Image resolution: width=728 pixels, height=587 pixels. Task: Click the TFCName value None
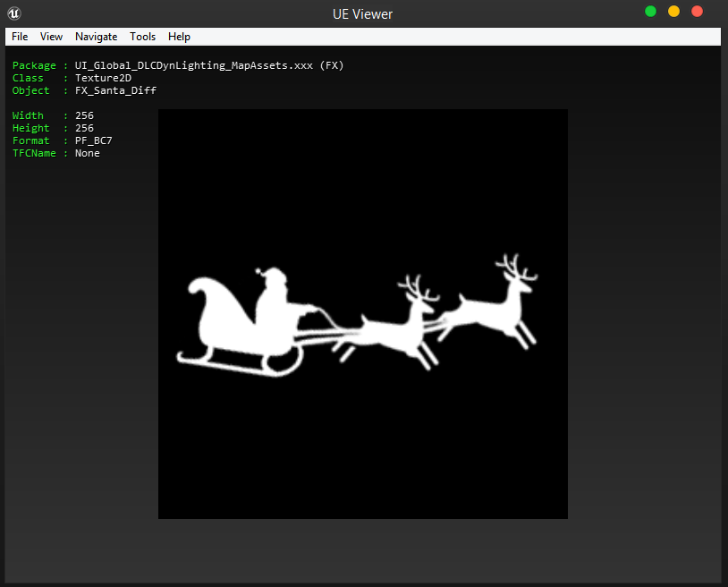pos(88,153)
